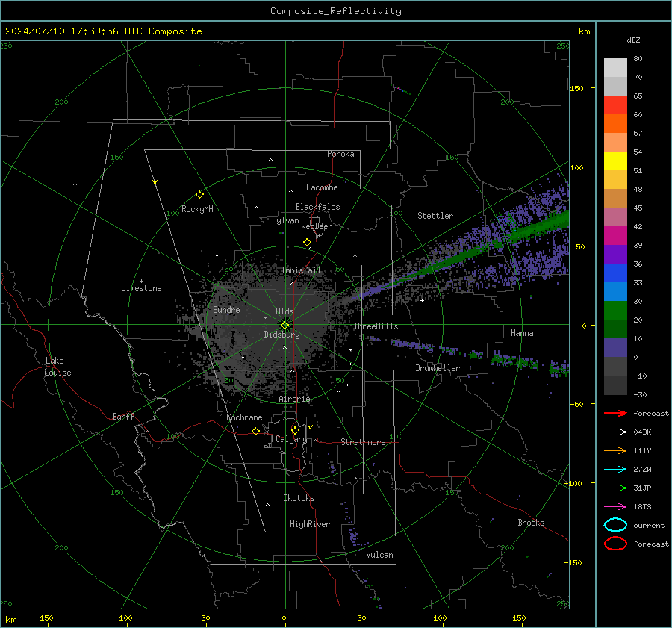Viewport: 672px width, 628px height.
Task: Click the yellow diamond marker above Calgary
Action: point(295,430)
